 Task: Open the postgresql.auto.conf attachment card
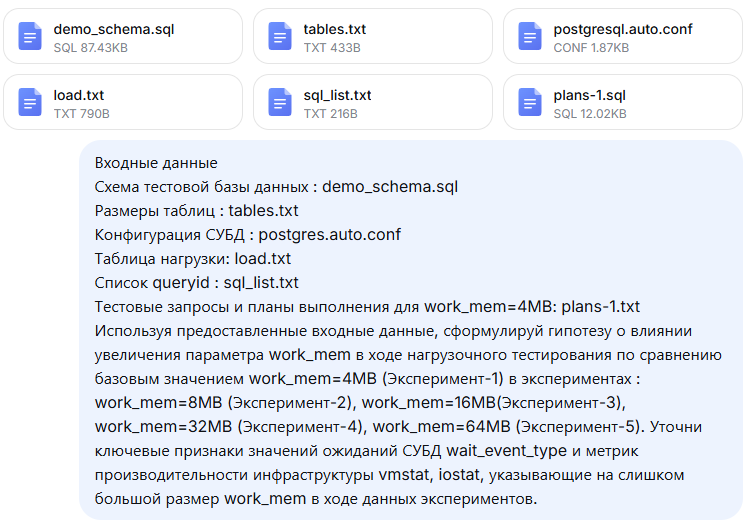coord(623,36)
